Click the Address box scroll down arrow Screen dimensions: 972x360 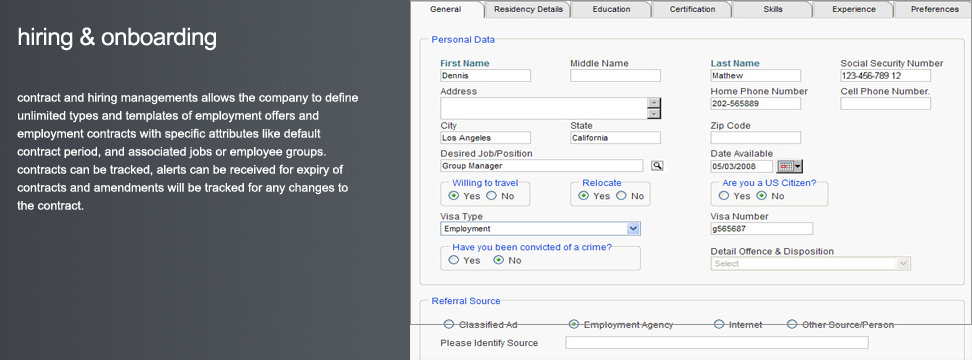pos(654,113)
